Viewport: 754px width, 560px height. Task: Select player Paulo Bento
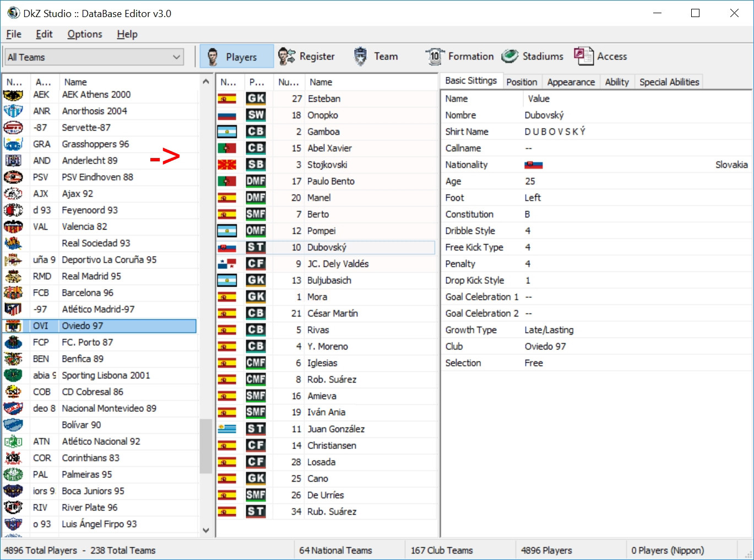coord(326,181)
